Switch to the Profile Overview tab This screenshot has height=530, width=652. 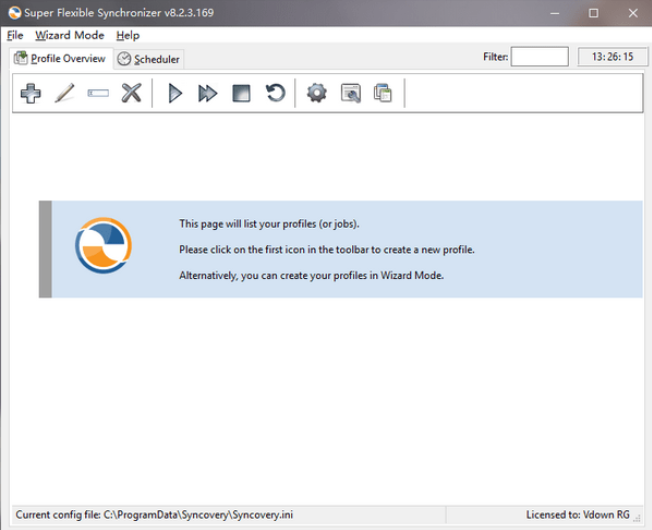pos(61,59)
